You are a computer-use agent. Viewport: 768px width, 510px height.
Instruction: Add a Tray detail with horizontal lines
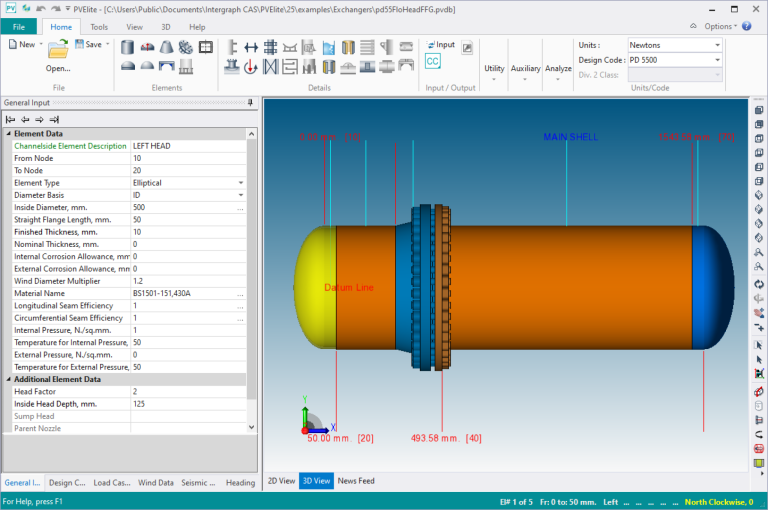367,47
